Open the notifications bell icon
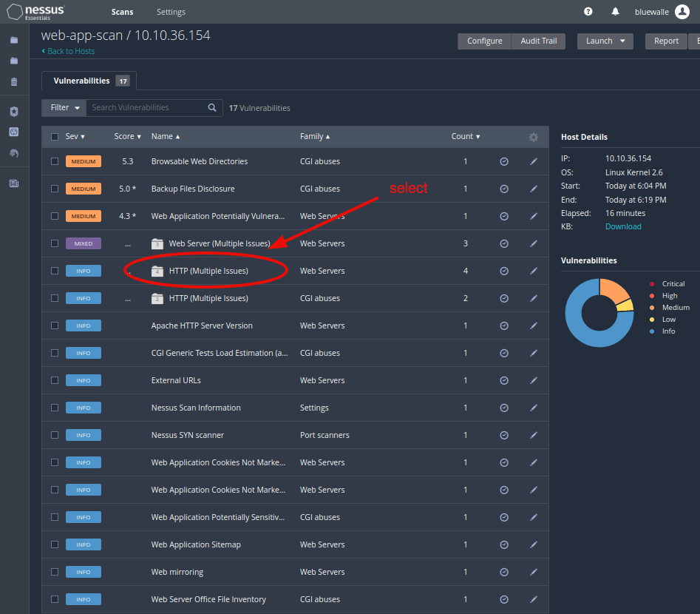 (x=615, y=11)
